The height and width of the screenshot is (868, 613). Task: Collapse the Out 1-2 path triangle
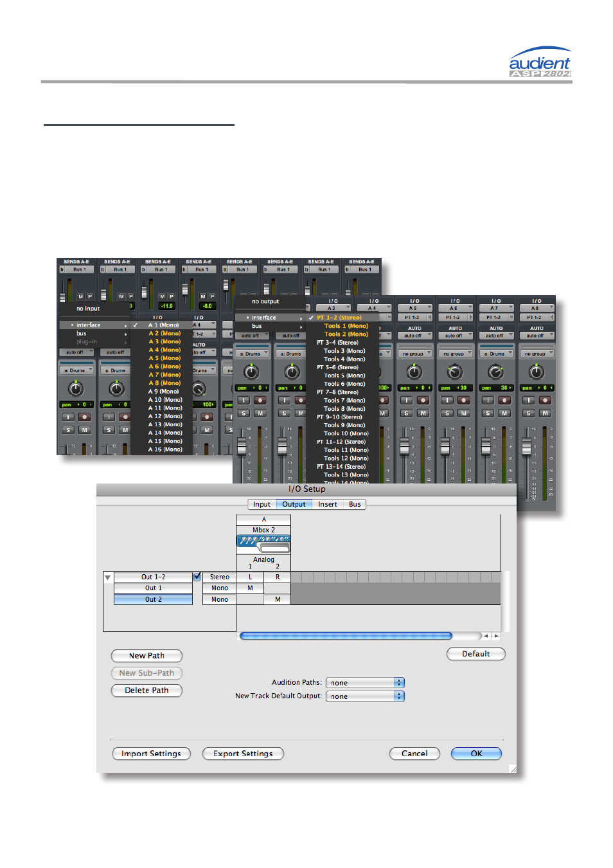(107, 577)
